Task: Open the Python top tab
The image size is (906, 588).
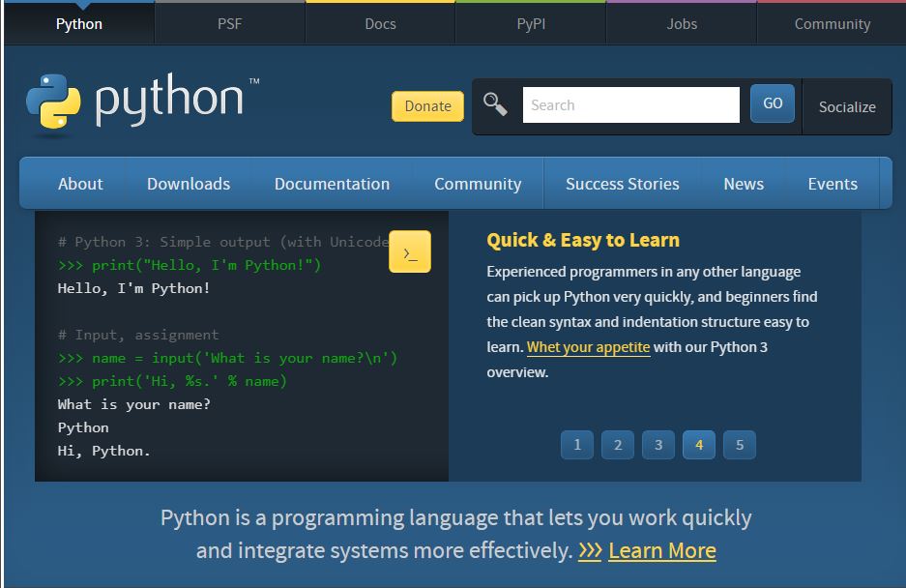Action: (79, 24)
